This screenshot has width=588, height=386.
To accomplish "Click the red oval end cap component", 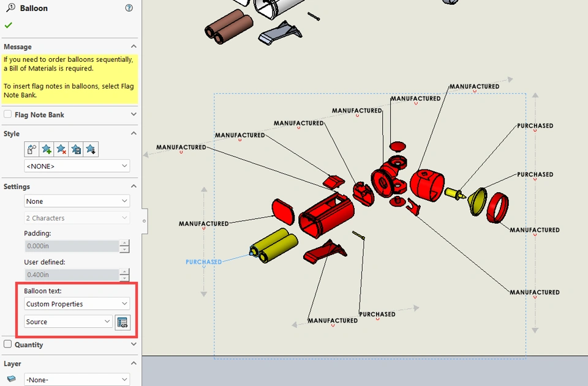I will click(283, 212).
